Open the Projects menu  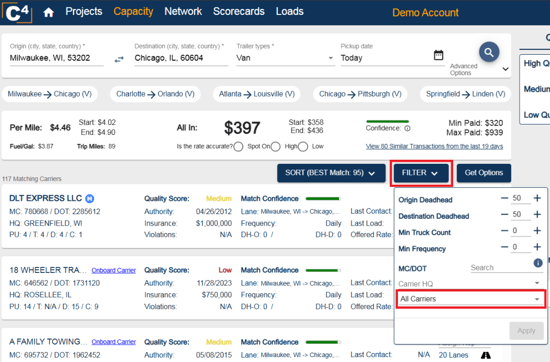(84, 12)
